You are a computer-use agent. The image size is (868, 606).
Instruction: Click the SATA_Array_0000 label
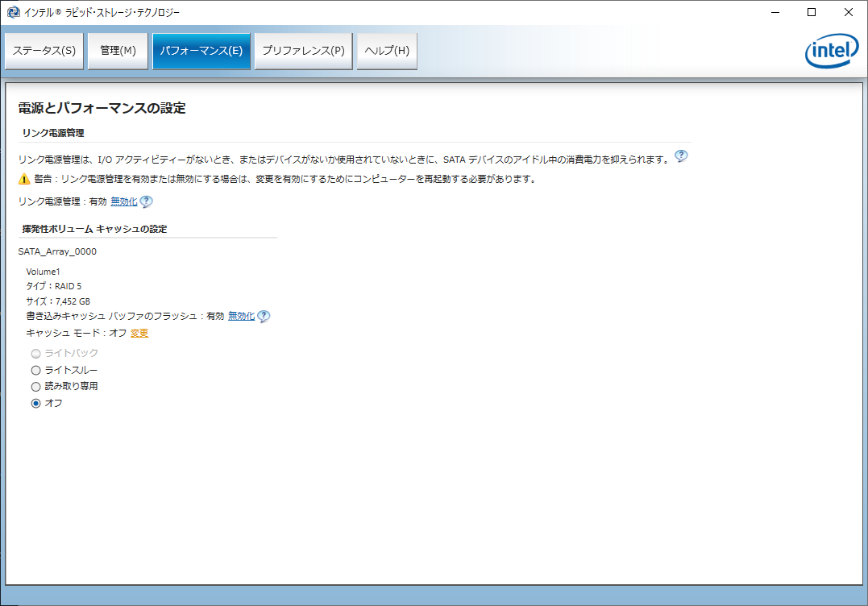(57, 251)
